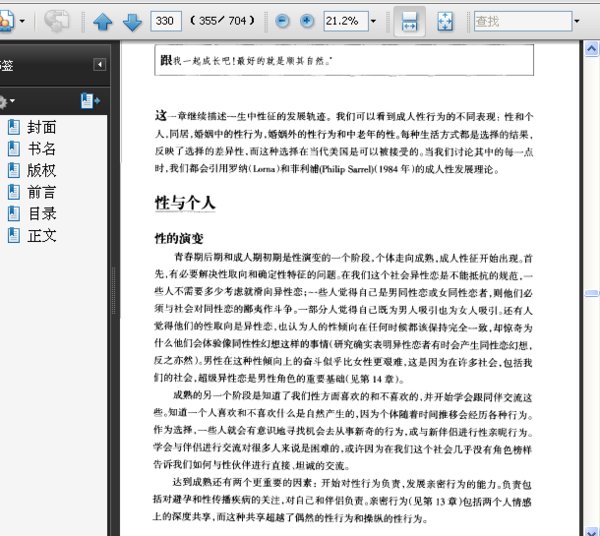Click the create PDF icon
Screen dimensions: 600x536
click(6, 21)
